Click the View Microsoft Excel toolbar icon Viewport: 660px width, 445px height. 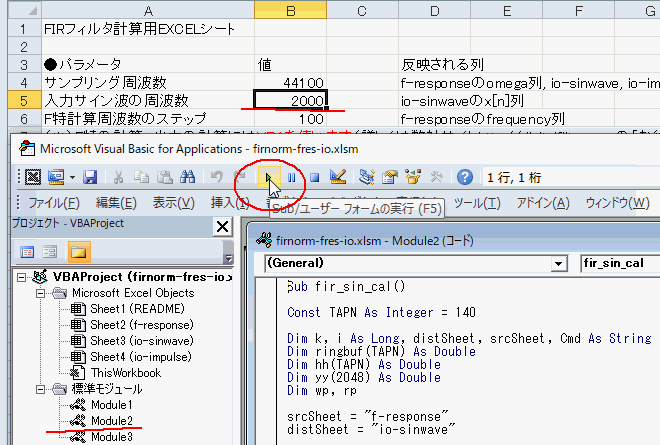[32, 177]
